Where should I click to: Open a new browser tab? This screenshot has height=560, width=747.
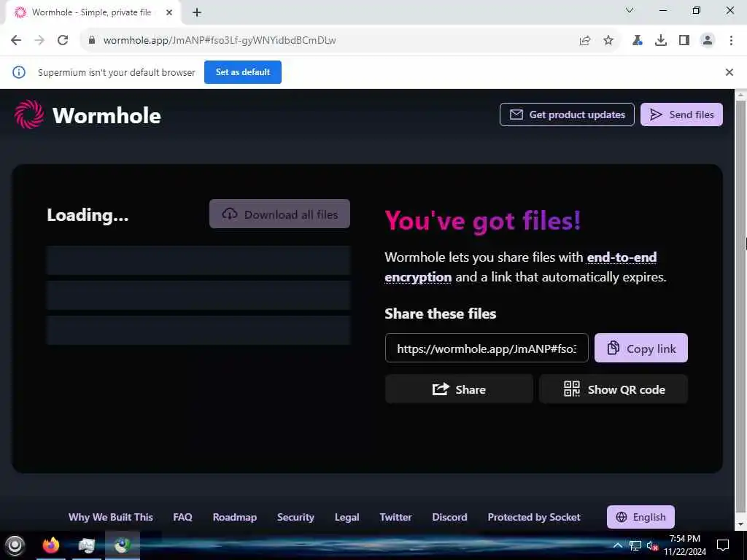(x=197, y=12)
